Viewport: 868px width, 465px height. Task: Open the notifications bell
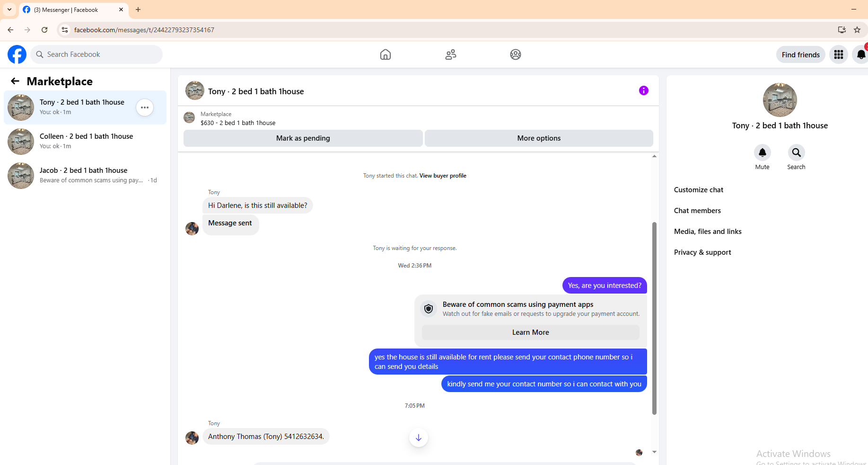861,54
